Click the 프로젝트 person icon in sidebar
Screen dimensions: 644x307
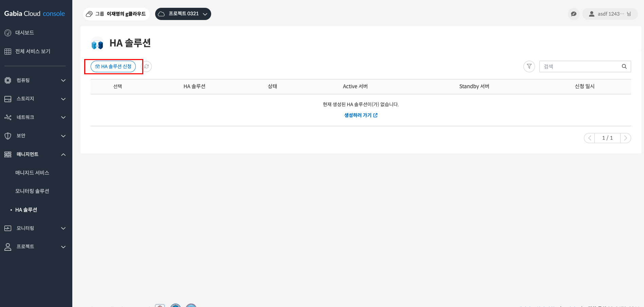tap(8, 247)
